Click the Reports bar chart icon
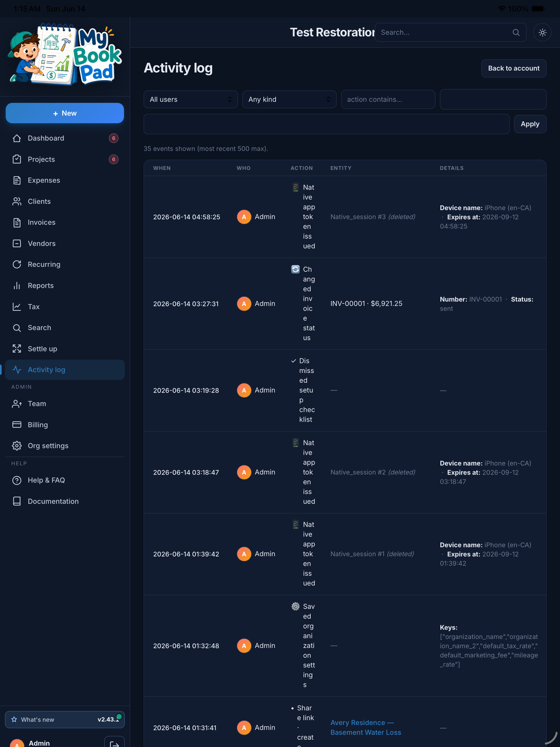This screenshot has width=560, height=747. coord(17,286)
